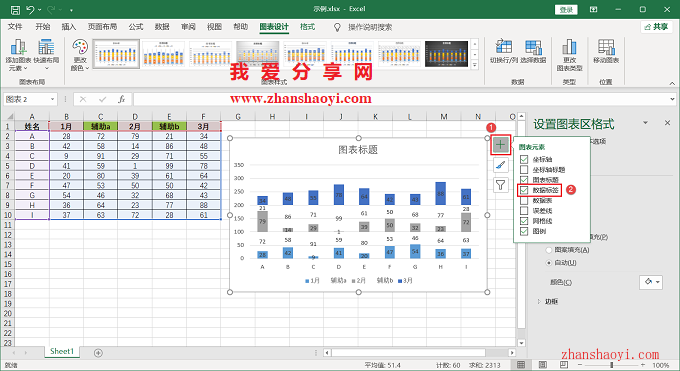Expand chart styles gallery more arrow
This screenshot has width=680, height=371.
point(475,65)
